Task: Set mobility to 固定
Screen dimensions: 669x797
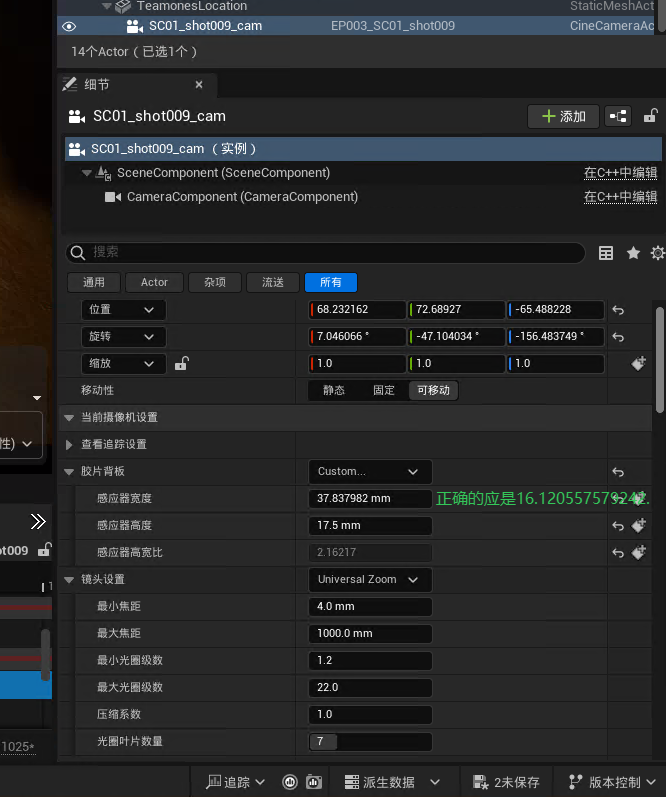Action: (384, 390)
